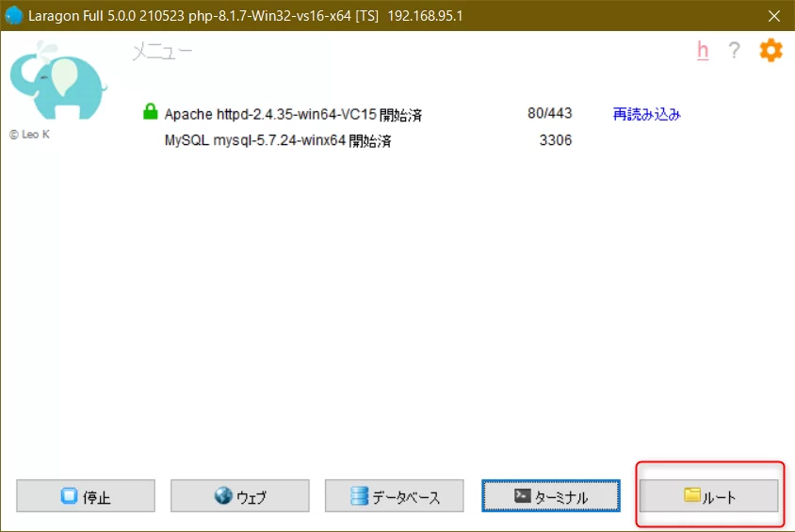Select the MySQL mysql-5.7.24 service row
Image resolution: width=795 pixels, height=532 pixels.
278,140
